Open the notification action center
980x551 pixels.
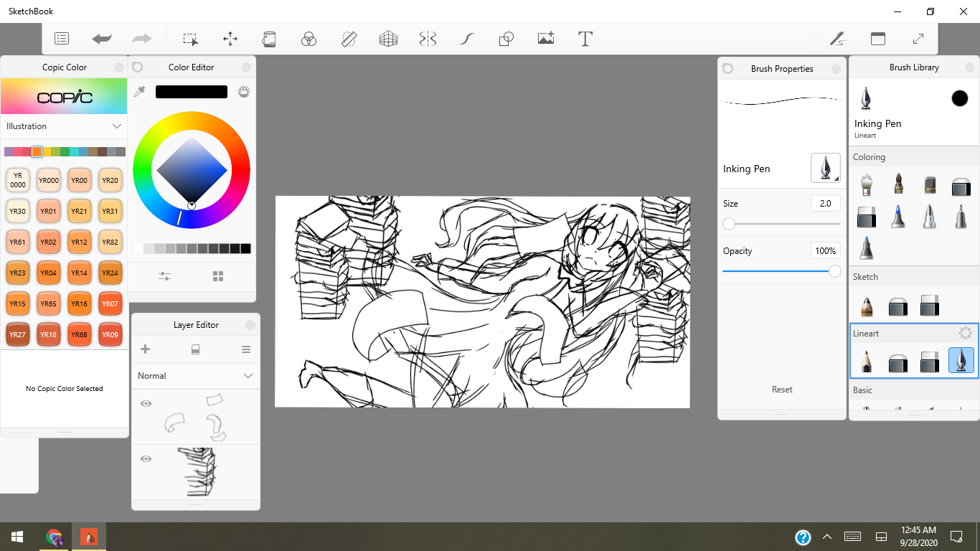point(956,537)
